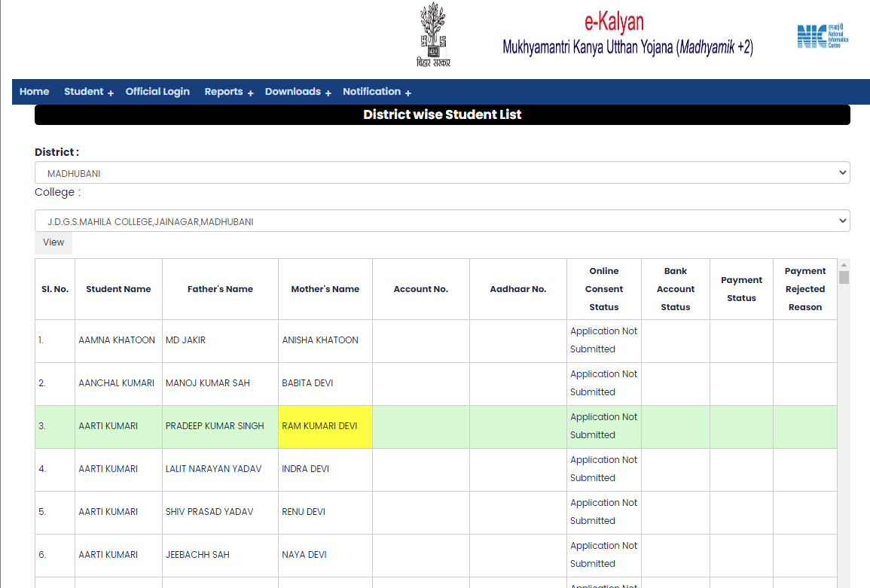Click the e-Kalyan title text
This screenshot has width=870, height=588.
tap(613, 22)
